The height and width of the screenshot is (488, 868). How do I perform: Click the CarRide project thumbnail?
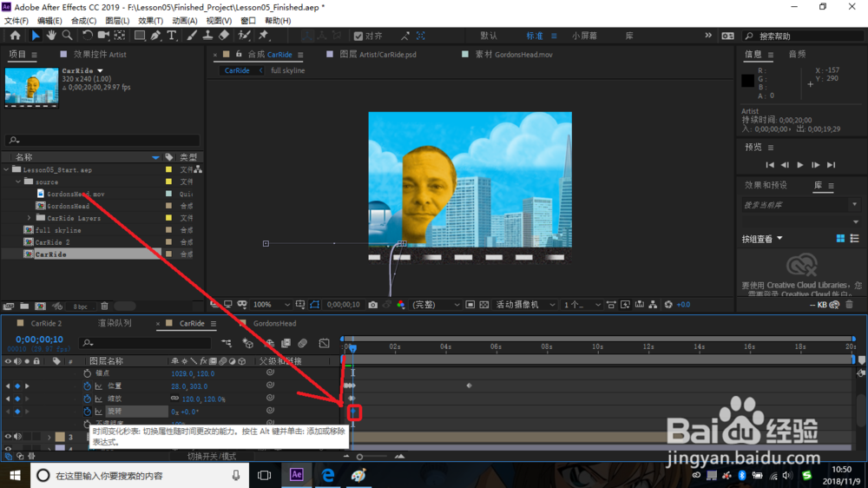click(x=31, y=88)
